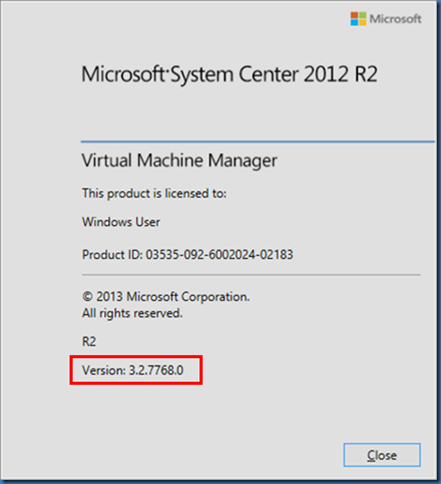Click the 'All rights reserved.' text
441x484 pixels.
point(132,313)
